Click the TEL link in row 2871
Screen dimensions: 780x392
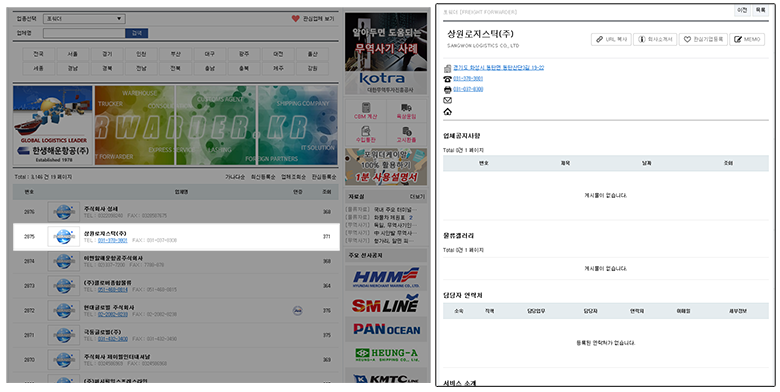(x=112, y=339)
